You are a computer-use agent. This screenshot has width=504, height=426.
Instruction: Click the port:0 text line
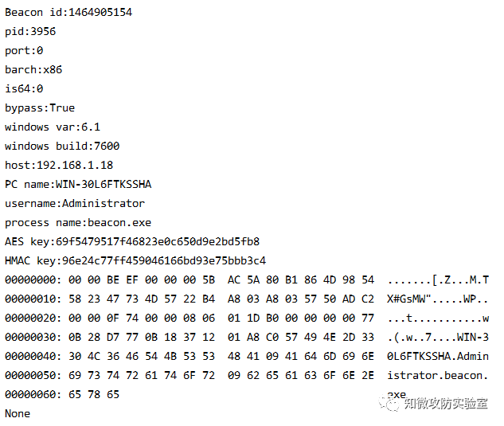(x=24, y=51)
